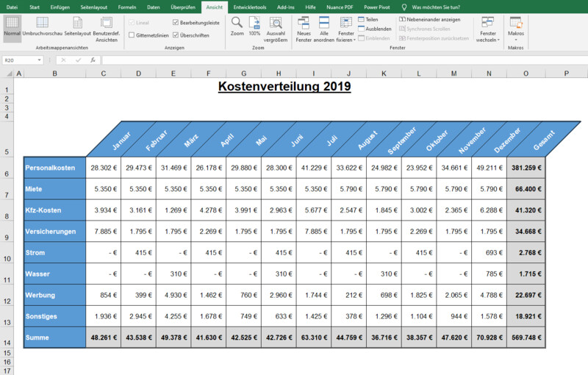Select row 14 header
588x375 pixels.
coord(7,337)
